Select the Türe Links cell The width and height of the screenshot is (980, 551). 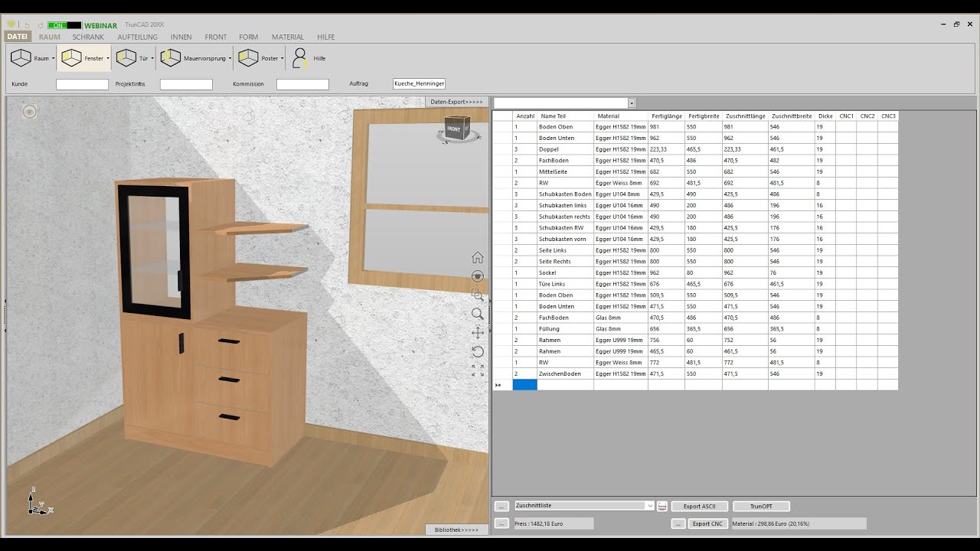pyautogui.click(x=565, y=284)
